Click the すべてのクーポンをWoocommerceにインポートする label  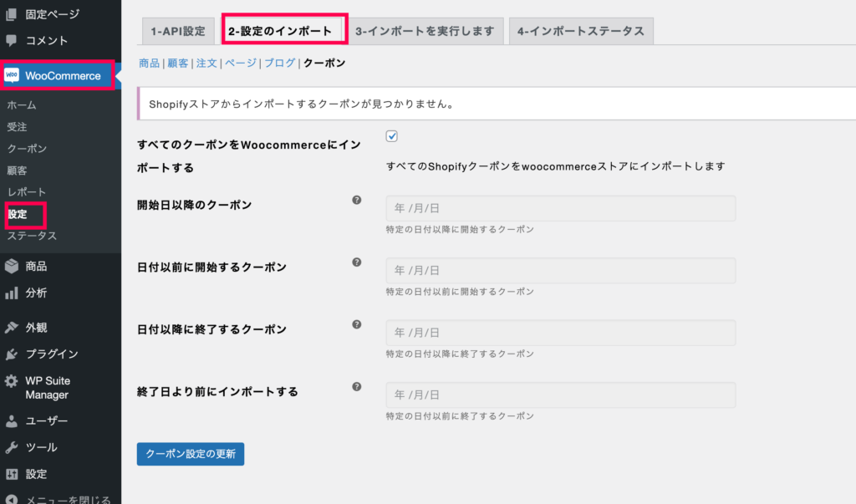(249, 156)
